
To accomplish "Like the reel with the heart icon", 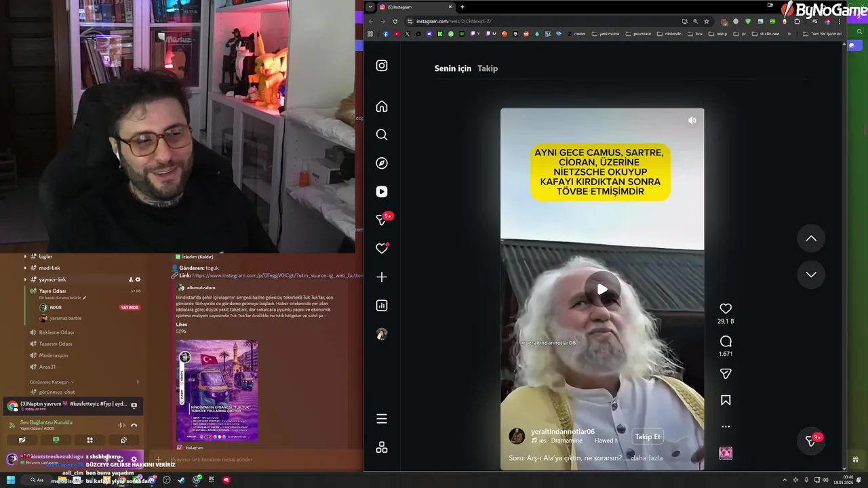I will point(726,308).
